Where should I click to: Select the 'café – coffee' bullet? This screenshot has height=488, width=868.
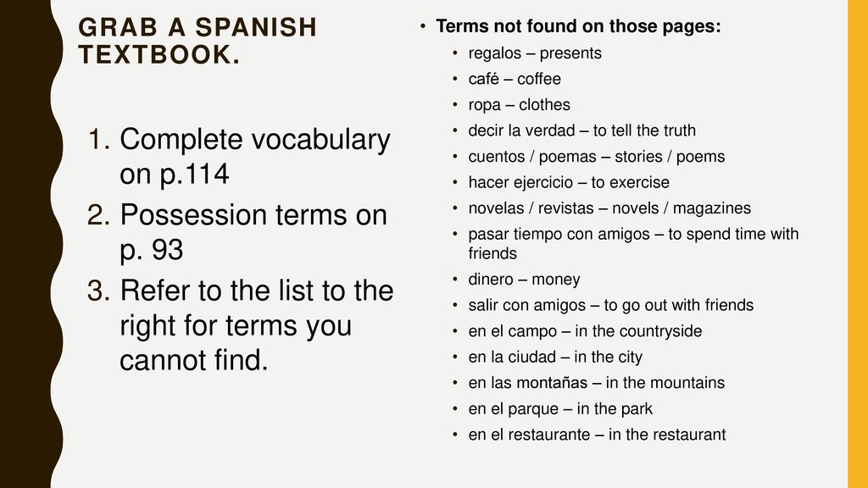click(x=515, y=79)
